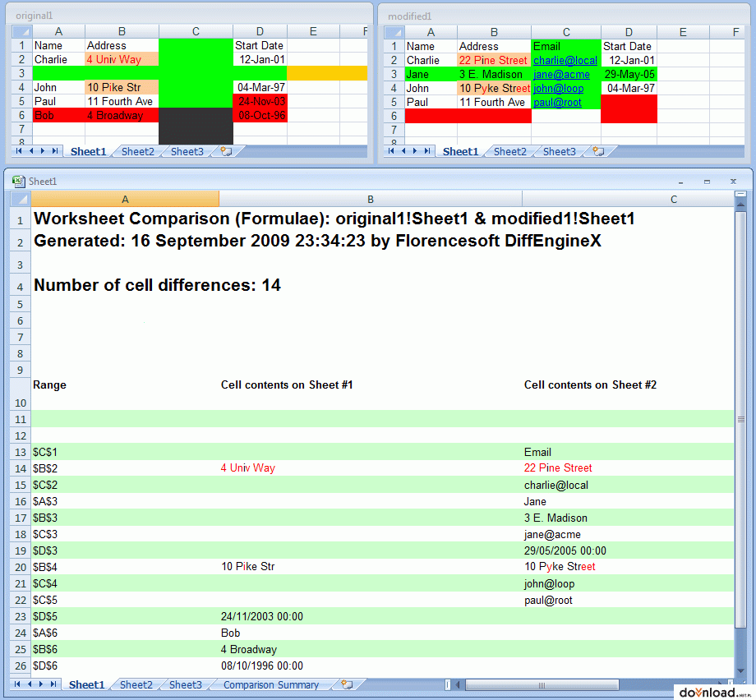Screen dimensions: 756x700
Task: Select red 'Bob' cell in original1
Action: [x=58, y=115]
